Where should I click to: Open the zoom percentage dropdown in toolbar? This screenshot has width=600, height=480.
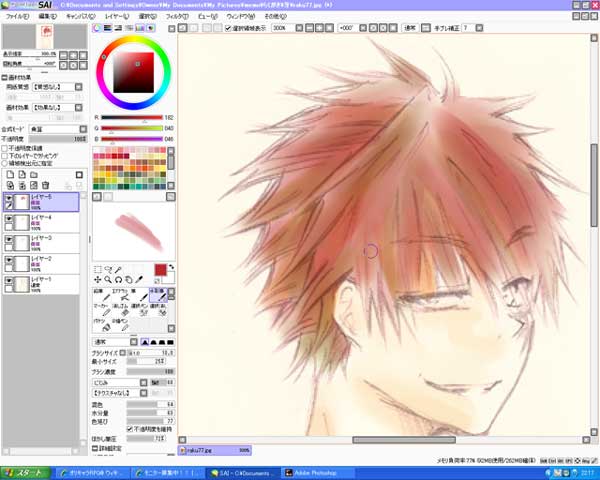coord(300,28)
